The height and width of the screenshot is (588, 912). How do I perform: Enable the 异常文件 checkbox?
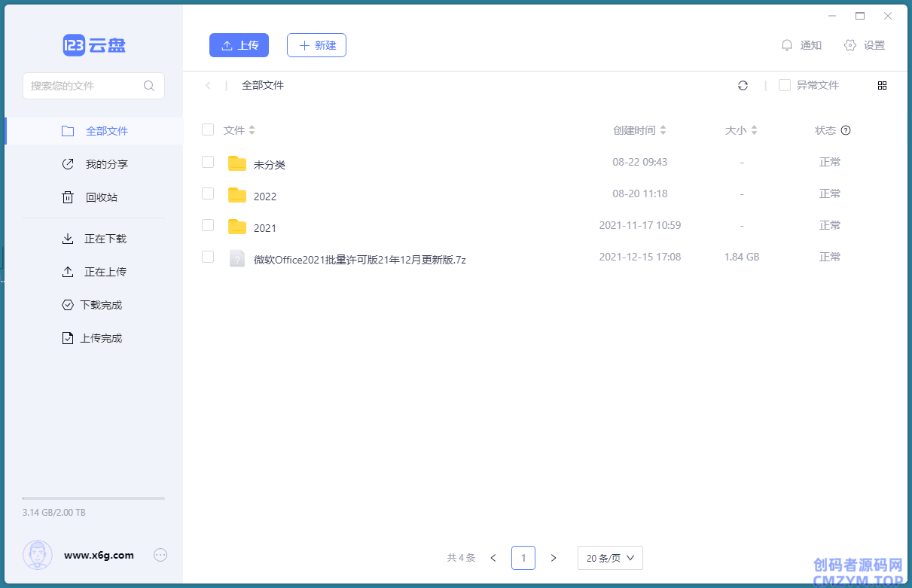pyautogui.click(x=785, y=86)
